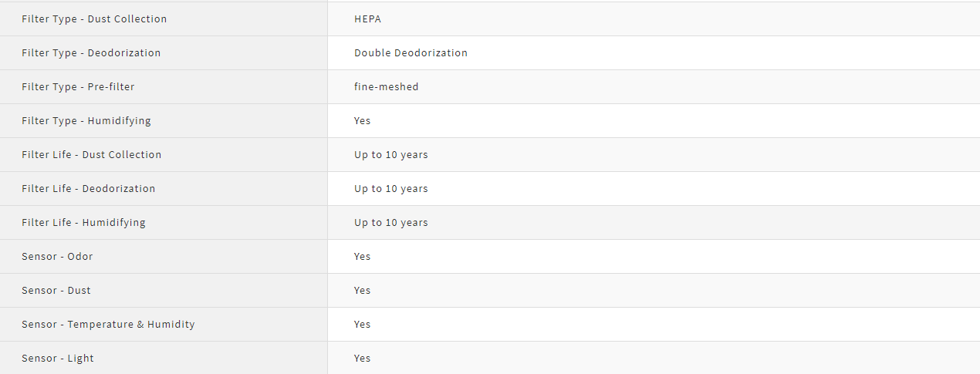Click 'Yes' in the Temperature & Humidity row
Screen dimensions: 980x374
[x=363, y=325]
